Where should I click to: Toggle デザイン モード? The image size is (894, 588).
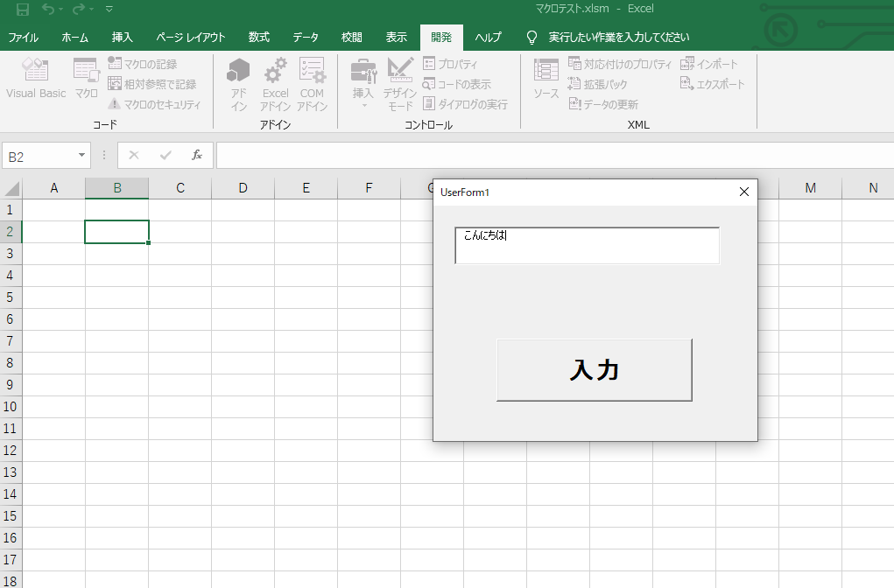(x=400, y=84)
